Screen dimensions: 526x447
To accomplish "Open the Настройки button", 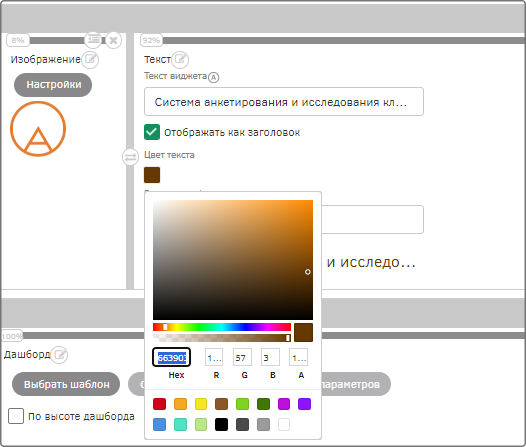I will pyautogui.click(x=53, y=85).
